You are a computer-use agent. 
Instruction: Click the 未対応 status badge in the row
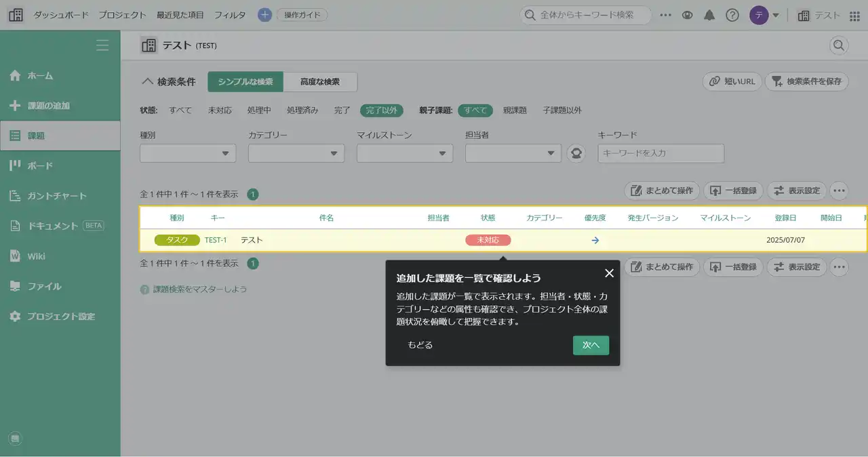point(488,240)
